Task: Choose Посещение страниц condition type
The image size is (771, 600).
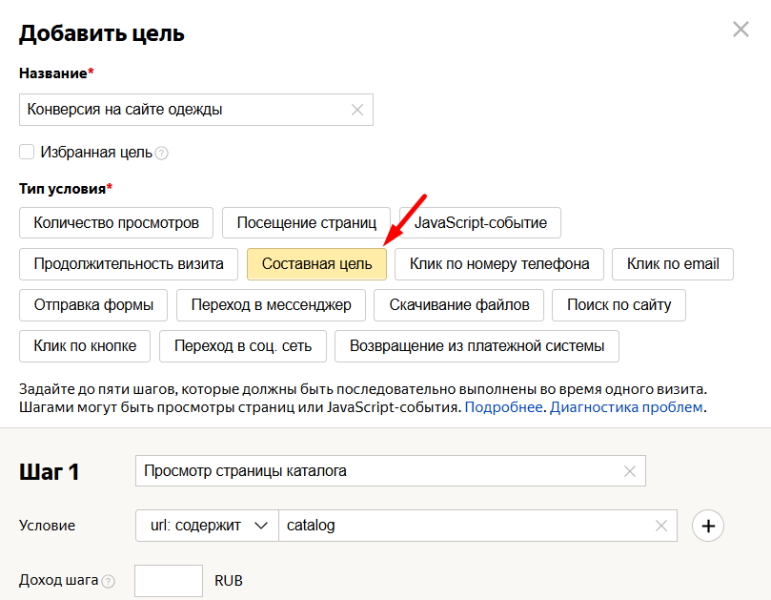Action: [306, 222]
